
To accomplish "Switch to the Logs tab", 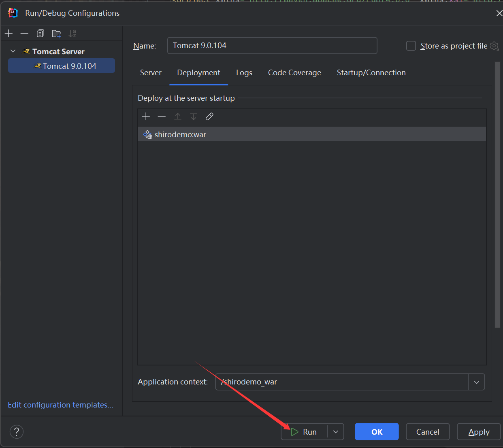I will [x=244, y=73].
